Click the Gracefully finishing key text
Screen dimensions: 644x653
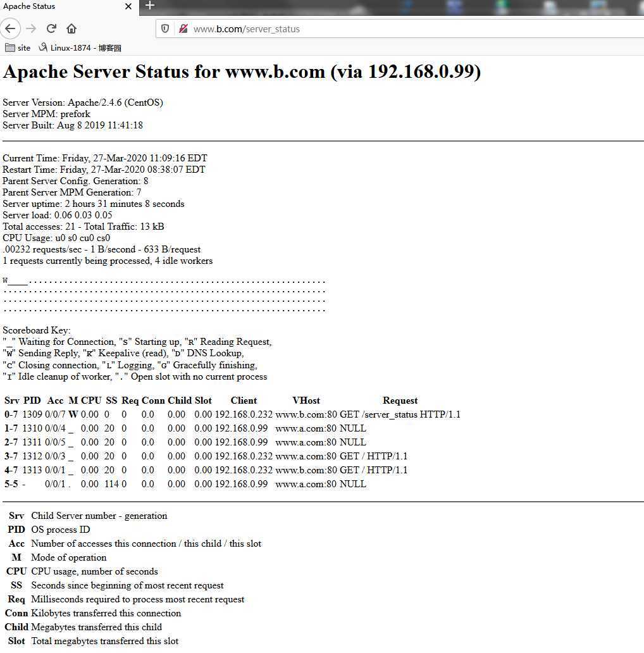click(214, 365)
